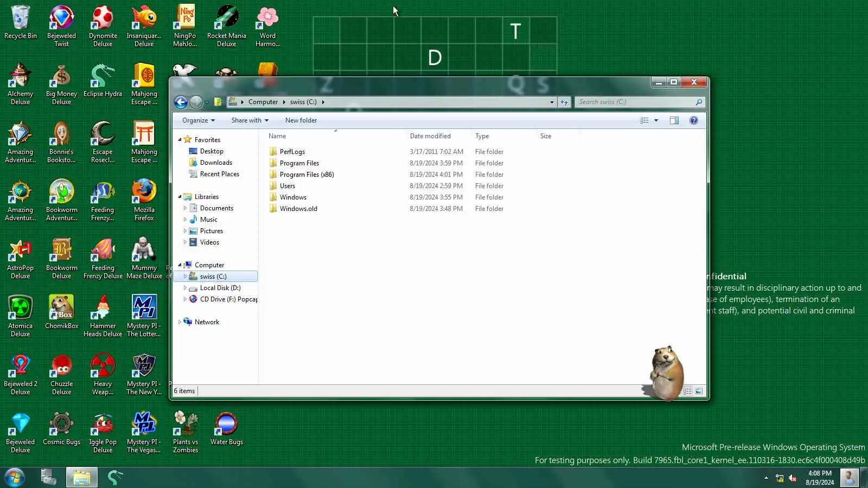Open the taskbar clock and date
Image resolution: width=868 pixels, height=488 pixels.
820,478
